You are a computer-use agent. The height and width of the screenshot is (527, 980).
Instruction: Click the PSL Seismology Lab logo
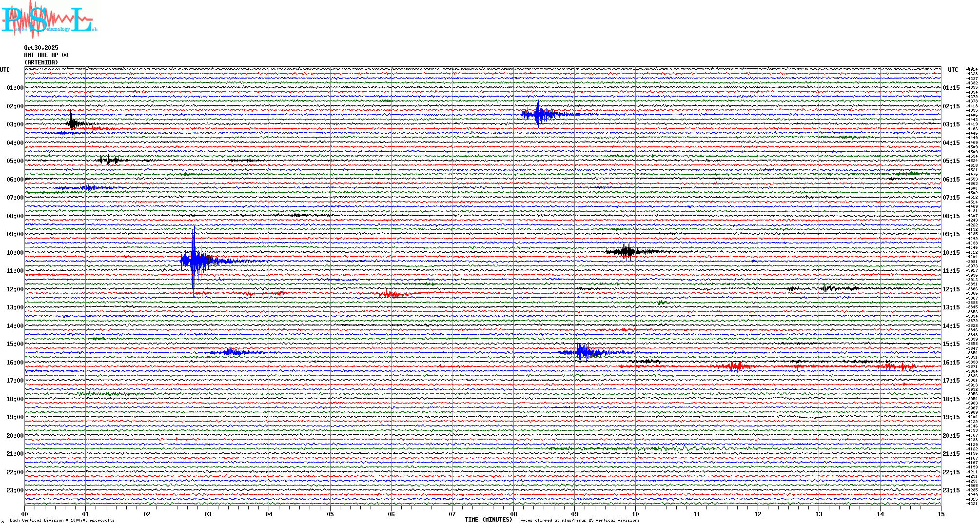click(48, 20)
